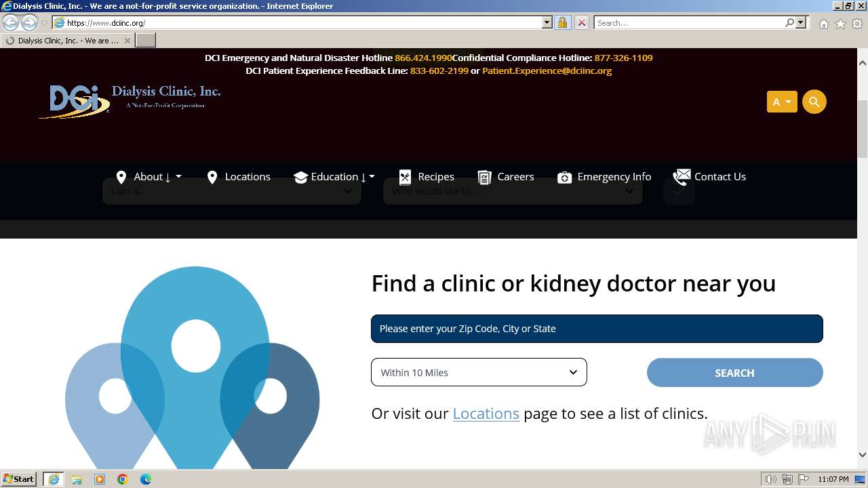Open the orange website search icon
Viewport: 868px width, 488px height.
coord(814,102)
